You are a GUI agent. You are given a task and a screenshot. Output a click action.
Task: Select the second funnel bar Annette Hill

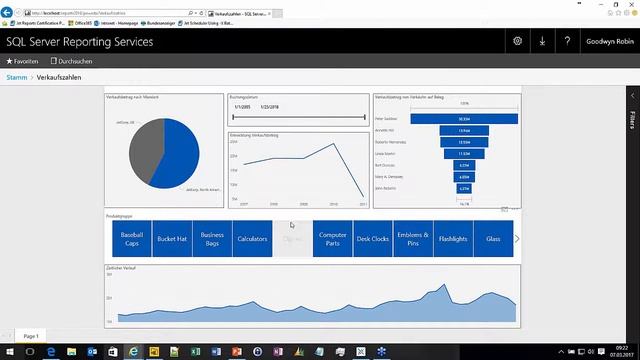464,131
